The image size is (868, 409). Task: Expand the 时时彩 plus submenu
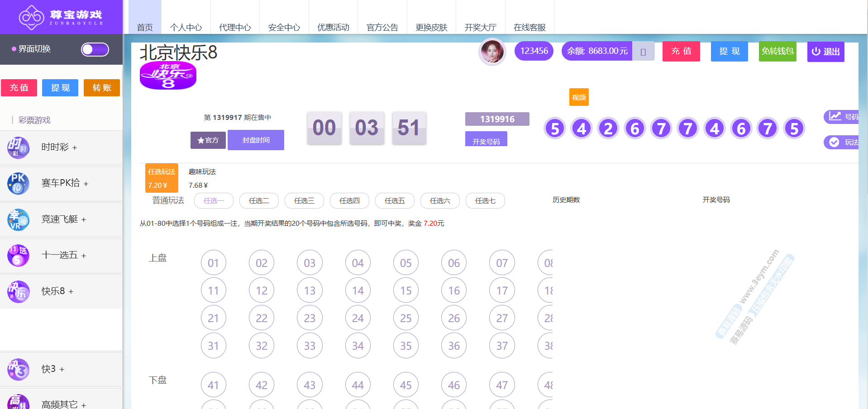coord(75,148)
